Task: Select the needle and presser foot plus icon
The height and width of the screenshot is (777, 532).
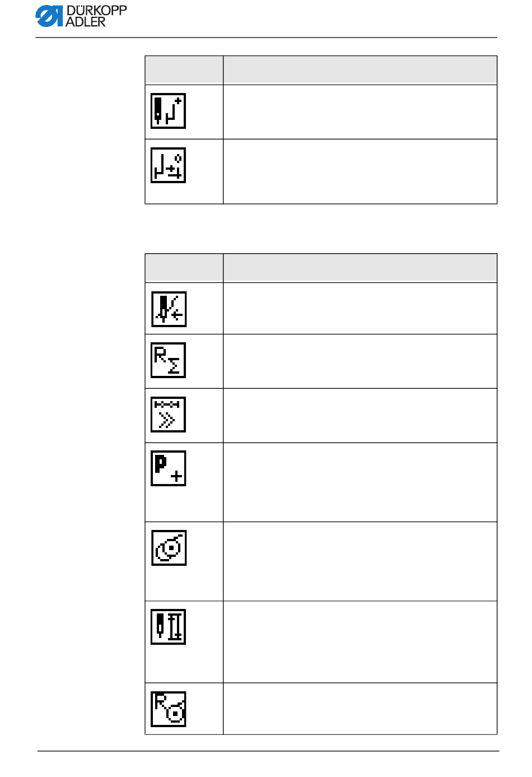Action: click(168, 111)
